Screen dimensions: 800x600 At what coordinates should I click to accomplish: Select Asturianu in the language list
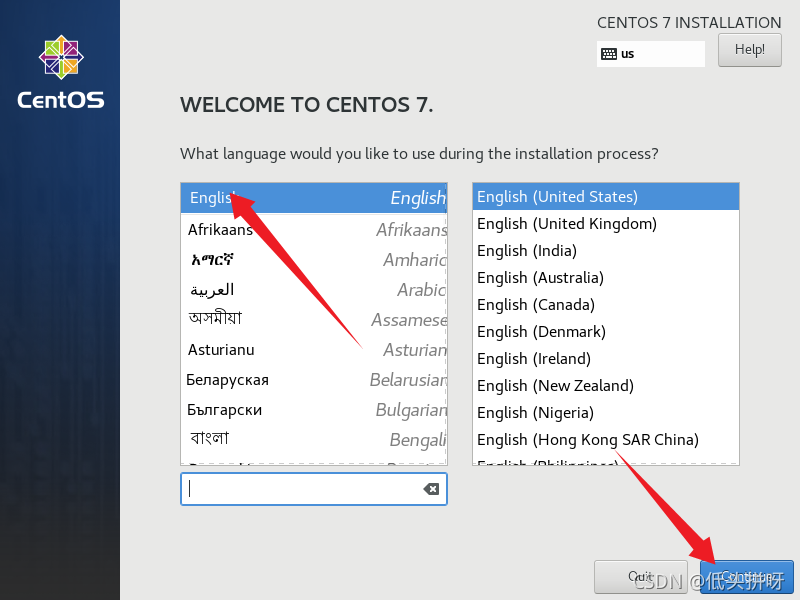[314, 349]
